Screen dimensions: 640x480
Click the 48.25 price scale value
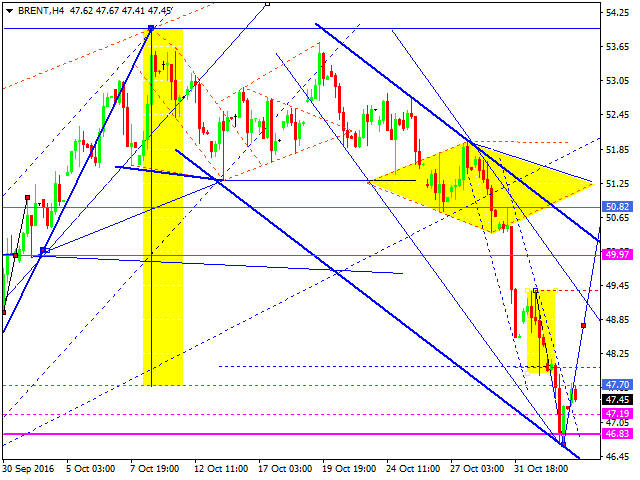pos(618,353)
